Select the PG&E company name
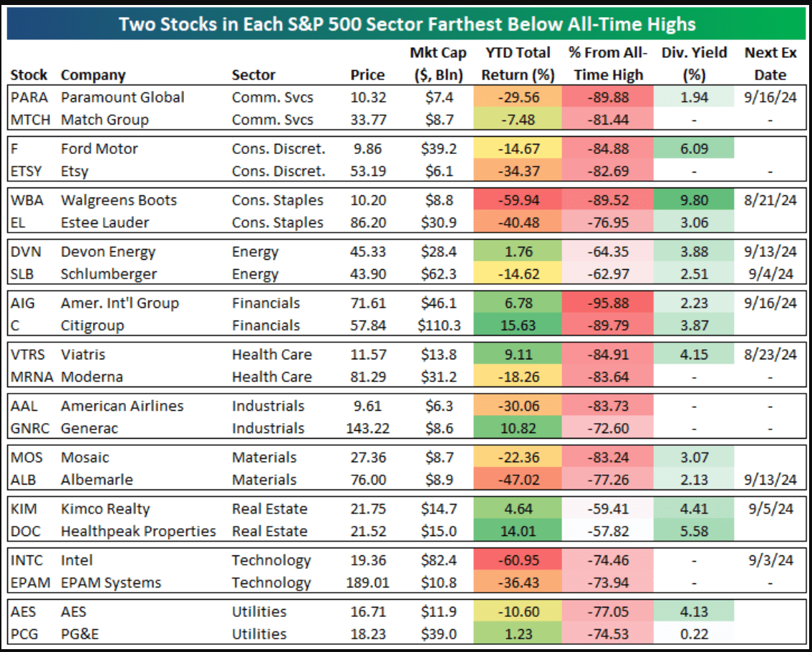Image resolution: width=812 pixels, height=652 pixels. 84,634
